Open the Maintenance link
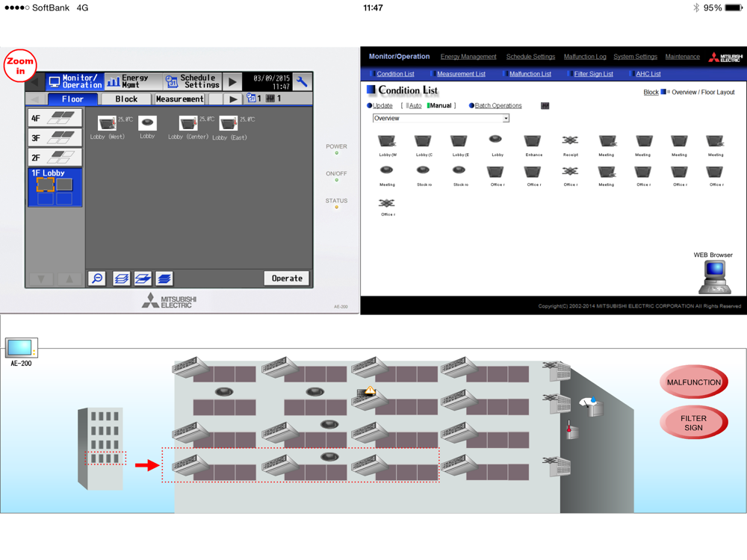This screenshot has height=560, width=747. (x=683, y=57)
